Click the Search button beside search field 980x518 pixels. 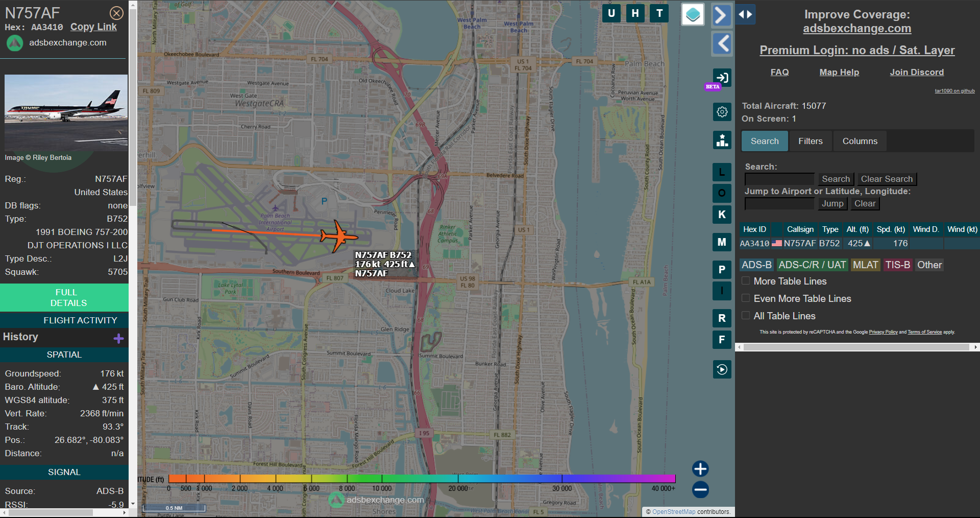(x=836, y=179)
